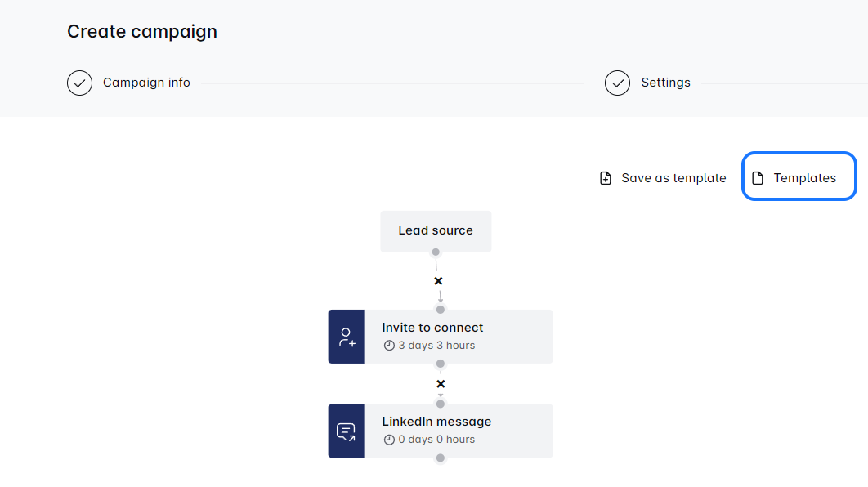This screenshot has height=487, width=868.
Task: Click clock icon on LinkedIn message node
Action: [x=389, y=440]
